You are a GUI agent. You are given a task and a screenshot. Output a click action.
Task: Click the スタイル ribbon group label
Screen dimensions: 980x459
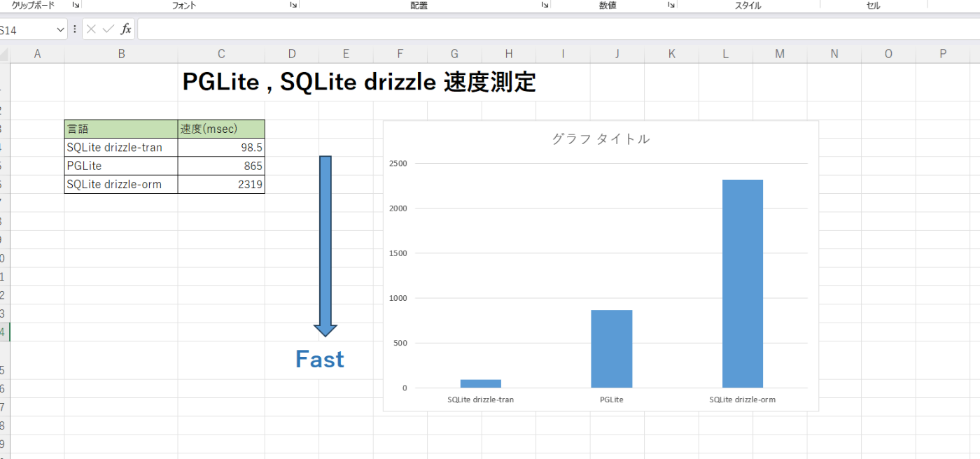[748, 6]
